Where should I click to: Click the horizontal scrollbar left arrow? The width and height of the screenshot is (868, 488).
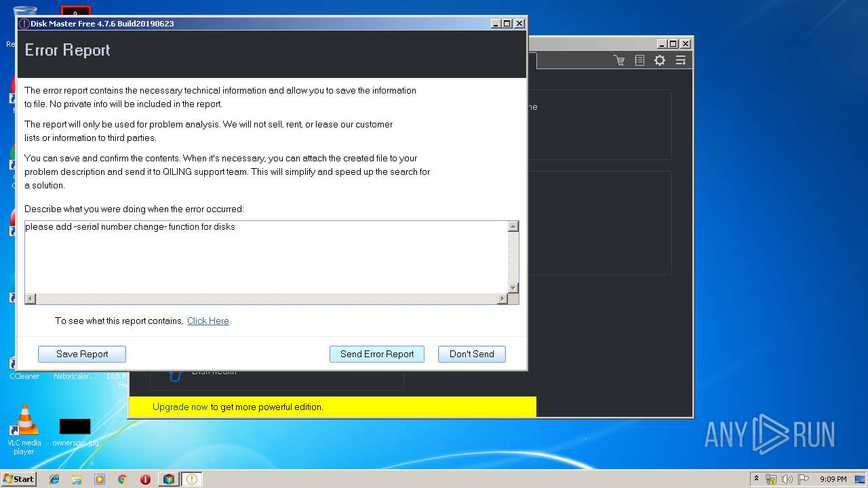coord(31,299)
